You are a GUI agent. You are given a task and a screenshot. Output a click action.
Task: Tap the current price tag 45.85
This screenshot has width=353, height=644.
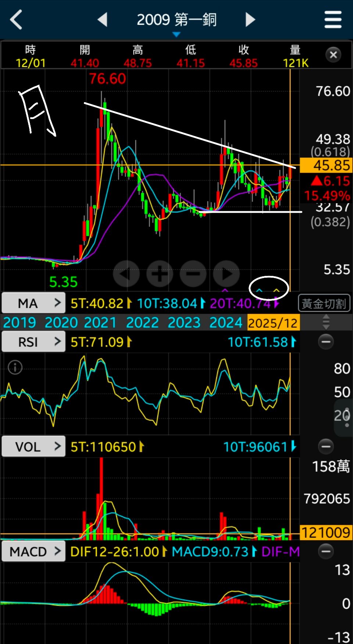[326, 165]
